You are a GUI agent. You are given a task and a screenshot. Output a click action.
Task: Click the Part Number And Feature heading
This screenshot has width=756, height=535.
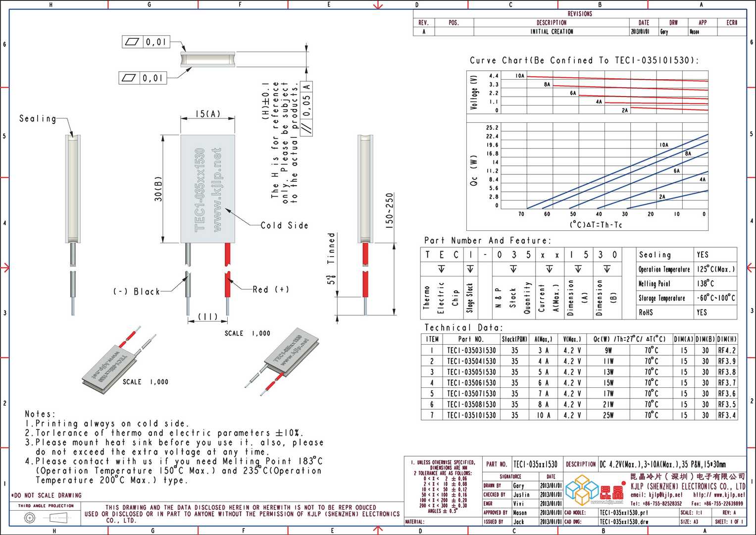tap(488, 240)
